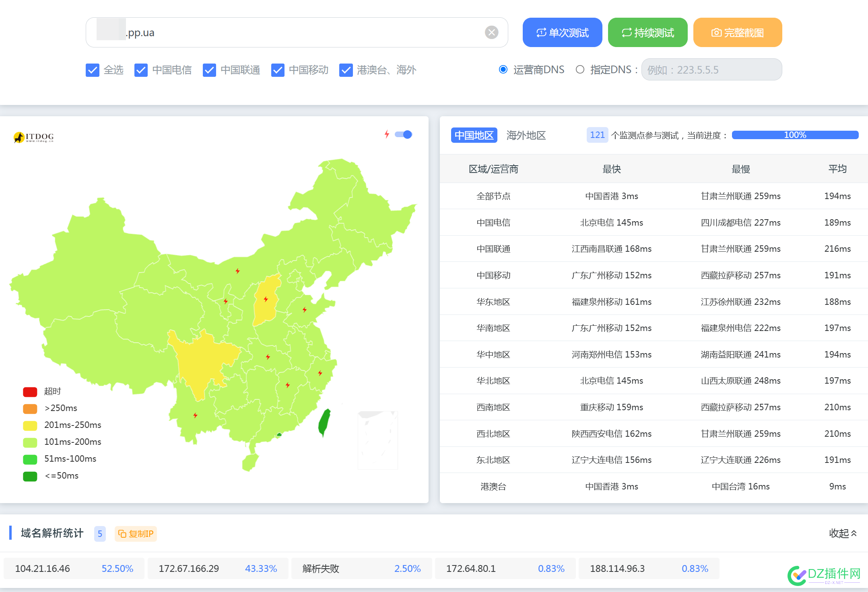This screenshot has height=592, width=868.
Task: Select the 指定DNS radio option
Action: (x=580, y=70)
